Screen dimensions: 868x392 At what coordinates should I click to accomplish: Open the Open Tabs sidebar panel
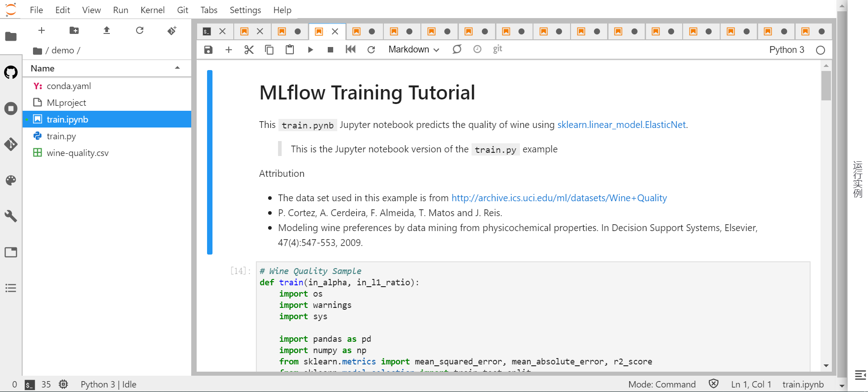pyautogui.click(x=11, y=252)
